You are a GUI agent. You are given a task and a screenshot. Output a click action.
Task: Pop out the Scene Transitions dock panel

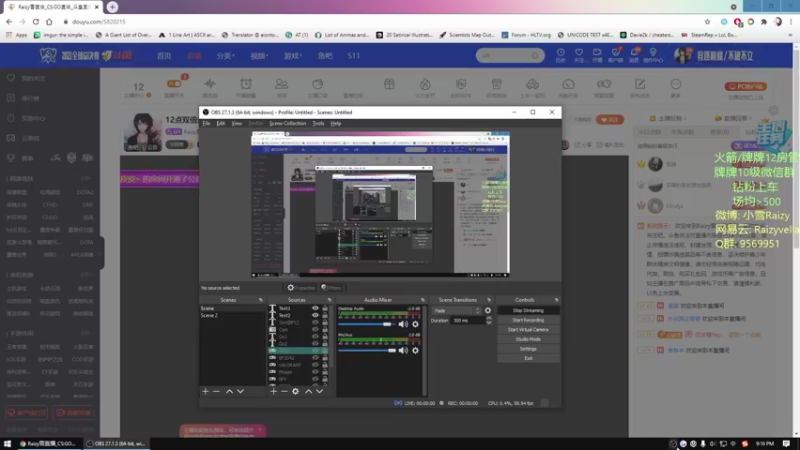point(489,300)
